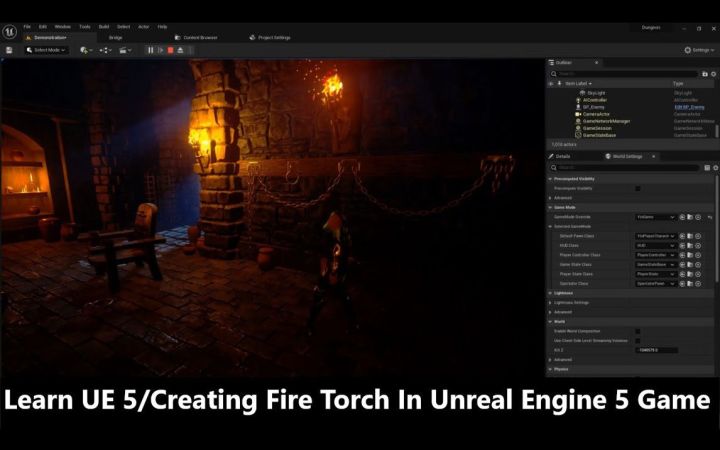The image size is (720, 450).
Task: Select SkyLight in the Outliner
Action: click(x=596, y=93)
